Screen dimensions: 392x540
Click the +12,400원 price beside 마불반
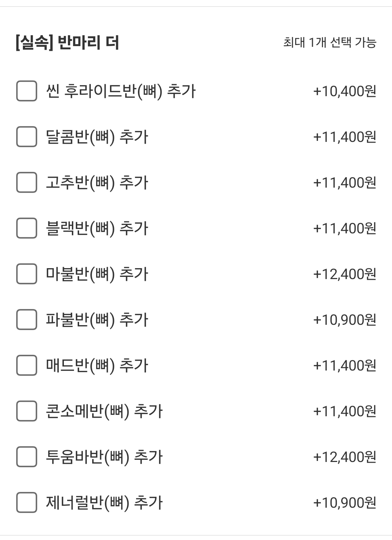point(344,274)
